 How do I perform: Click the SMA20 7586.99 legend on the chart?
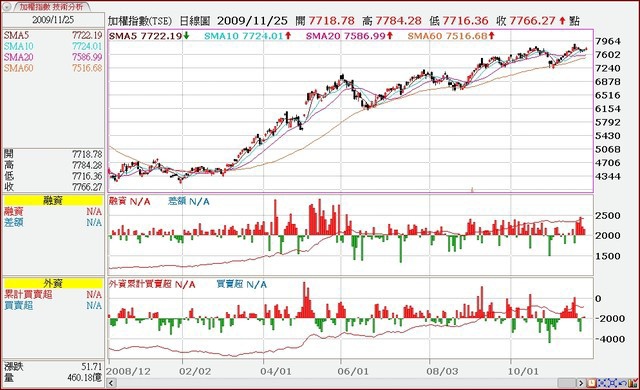[349, 36]
